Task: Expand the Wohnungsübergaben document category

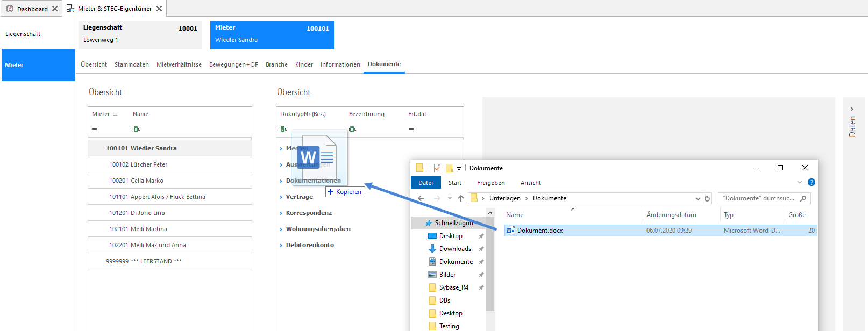Action: point(281,229)
